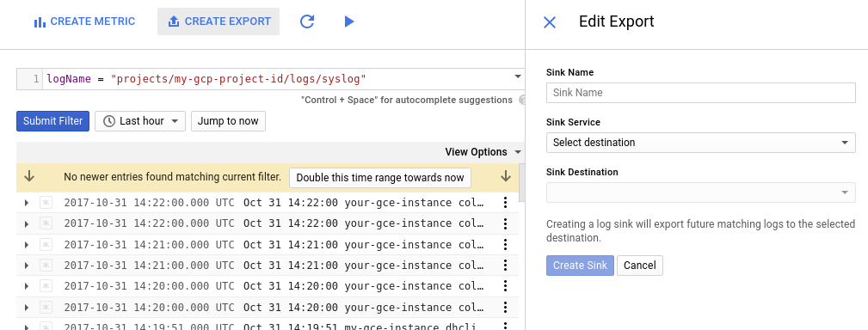Click the 'Edit Export' panel title
The height and width of the screenshot is (330, 868).
tap(616, 21)
